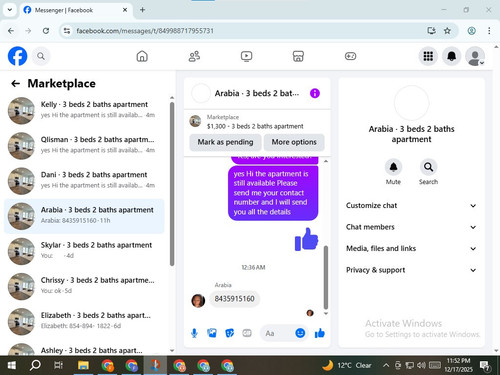Show hidden system tray icons
The image size is (500, 375).
tap(386, 365)
